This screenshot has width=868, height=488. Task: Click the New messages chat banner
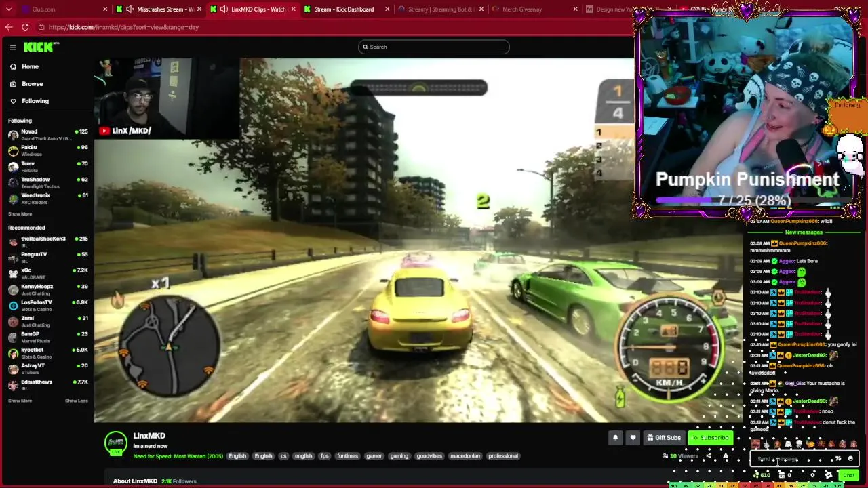click(804, 232)
